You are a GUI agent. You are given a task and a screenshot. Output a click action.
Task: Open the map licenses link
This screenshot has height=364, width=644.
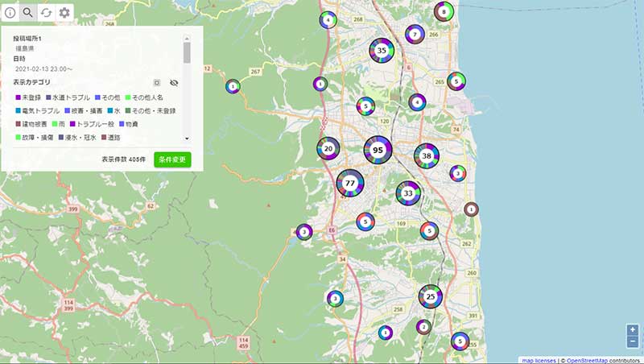[539, 360]
